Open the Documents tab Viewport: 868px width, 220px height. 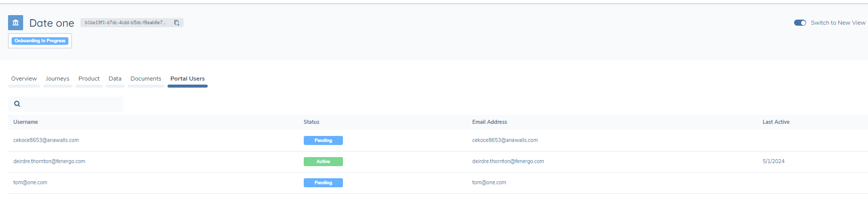coord(146,79)
